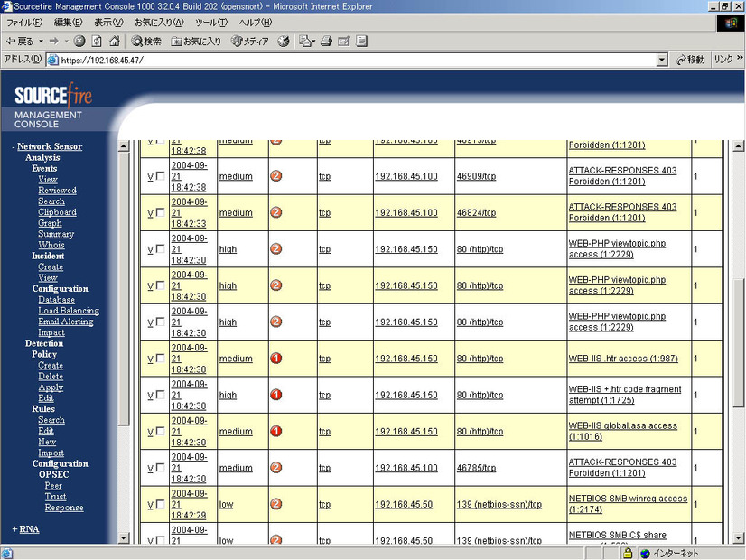Open the Mail toolbar icon
The width and height of the screenshot is (746, 560).
pyautogui.click(x=304, y=42)
